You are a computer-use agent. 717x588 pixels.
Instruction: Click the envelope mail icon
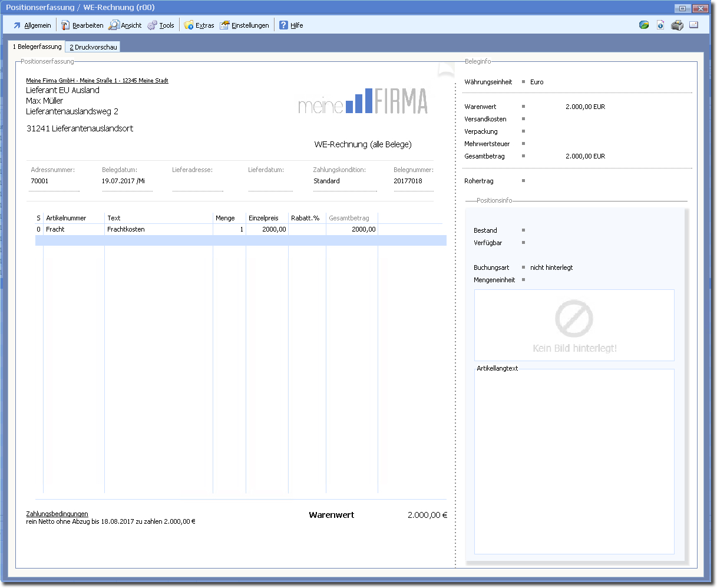[x=693, y=25]
